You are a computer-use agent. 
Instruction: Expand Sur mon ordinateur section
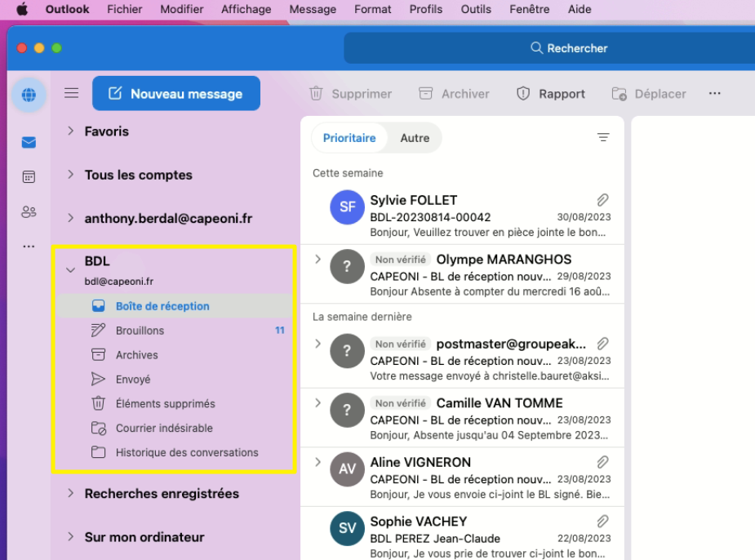[71, 536]
